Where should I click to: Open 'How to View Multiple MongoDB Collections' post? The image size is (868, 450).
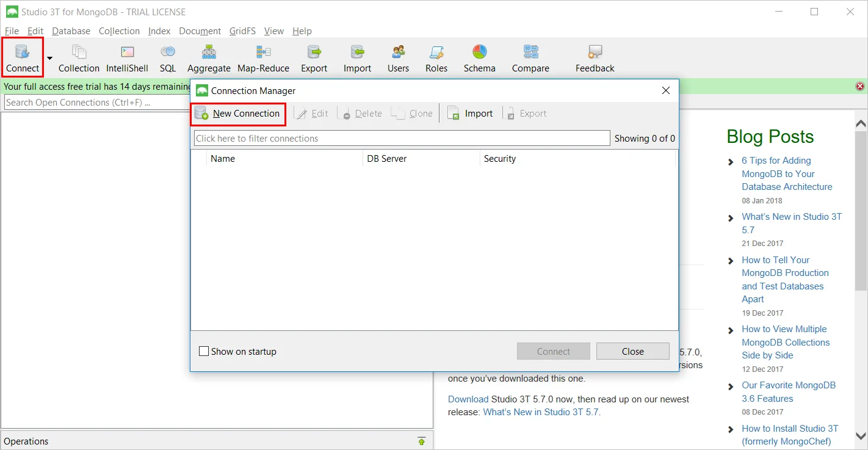pyautogui.click(x=786, y=343)
